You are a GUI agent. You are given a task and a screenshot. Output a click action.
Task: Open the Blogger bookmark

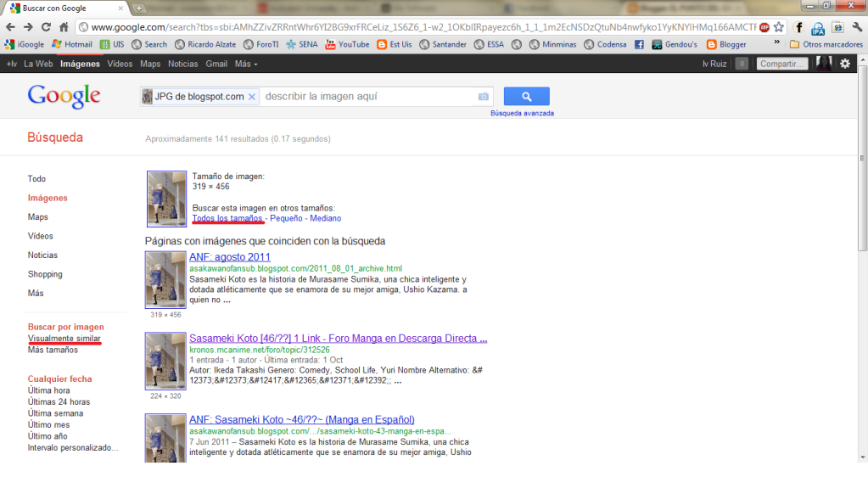727,44
